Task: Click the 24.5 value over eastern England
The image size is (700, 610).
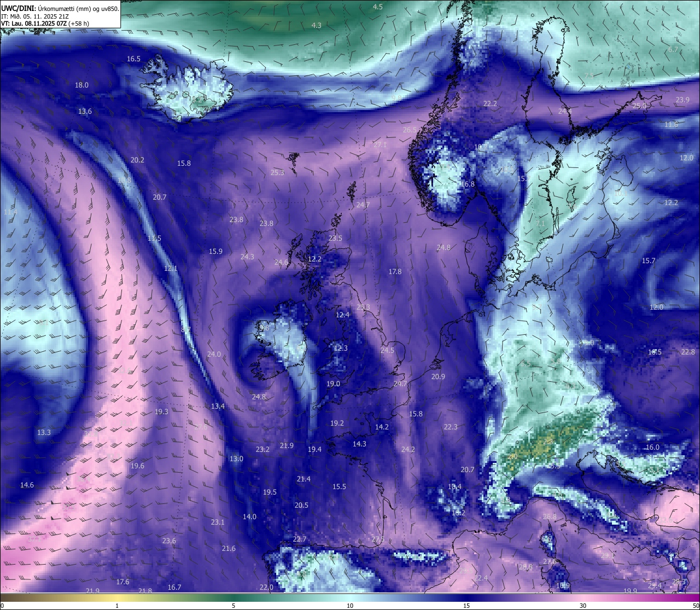Action: 387,351
